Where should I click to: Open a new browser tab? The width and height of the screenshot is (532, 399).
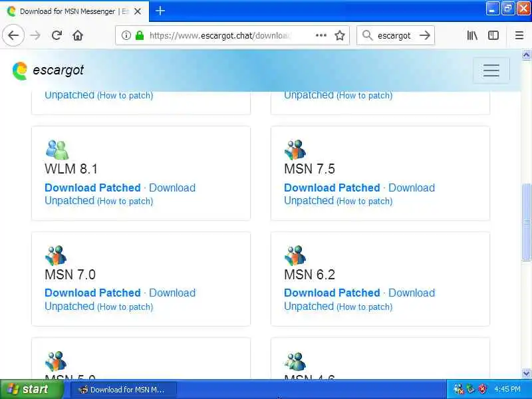tap(160, 11)
